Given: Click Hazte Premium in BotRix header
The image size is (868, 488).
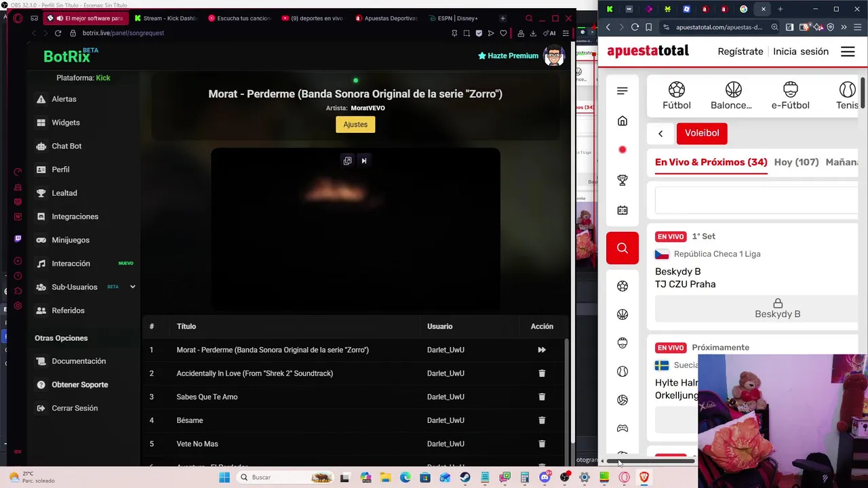Looking at the screenshot, I should (508, 56).
